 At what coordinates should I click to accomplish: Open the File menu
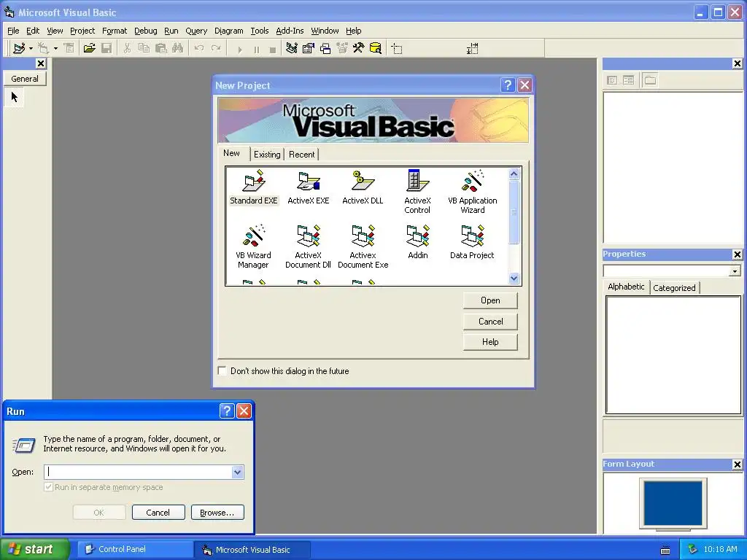[13, 31]
